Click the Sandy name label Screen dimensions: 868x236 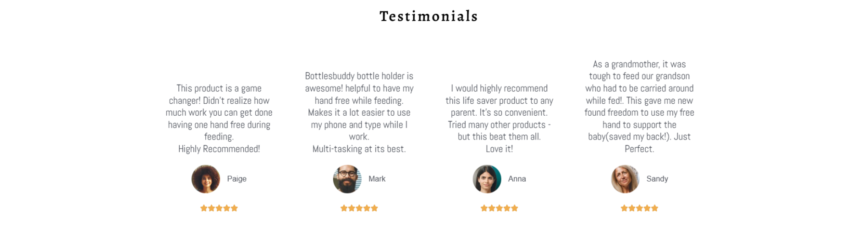[657, 179]
